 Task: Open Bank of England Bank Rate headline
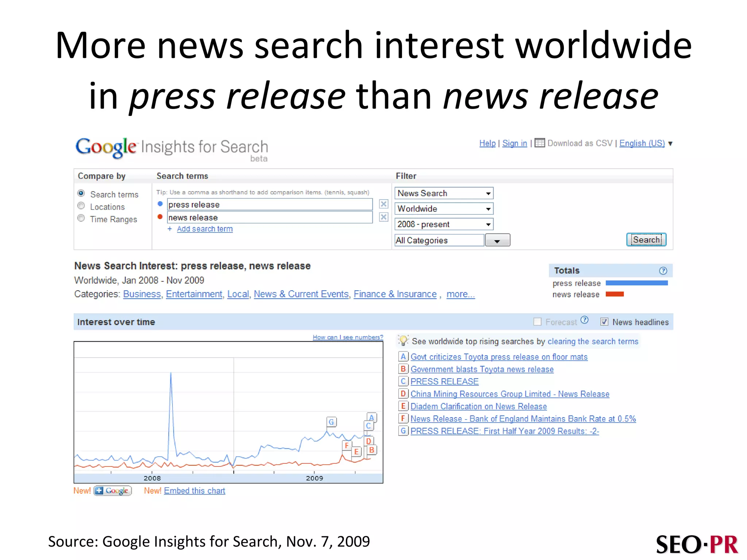(x=523, y=419)
